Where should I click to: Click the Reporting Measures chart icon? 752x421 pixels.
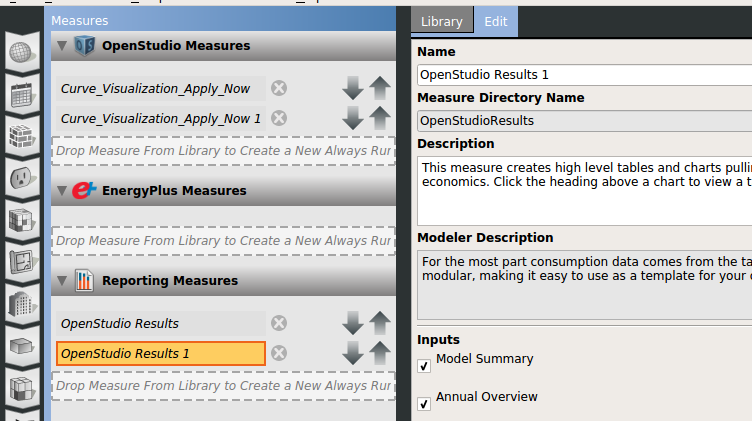coord(84,281)
